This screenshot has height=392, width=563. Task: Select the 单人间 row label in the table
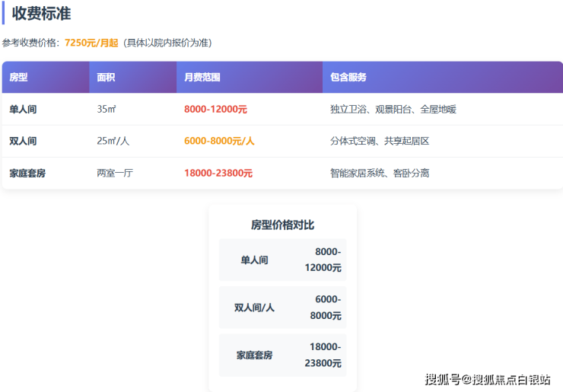23,110
